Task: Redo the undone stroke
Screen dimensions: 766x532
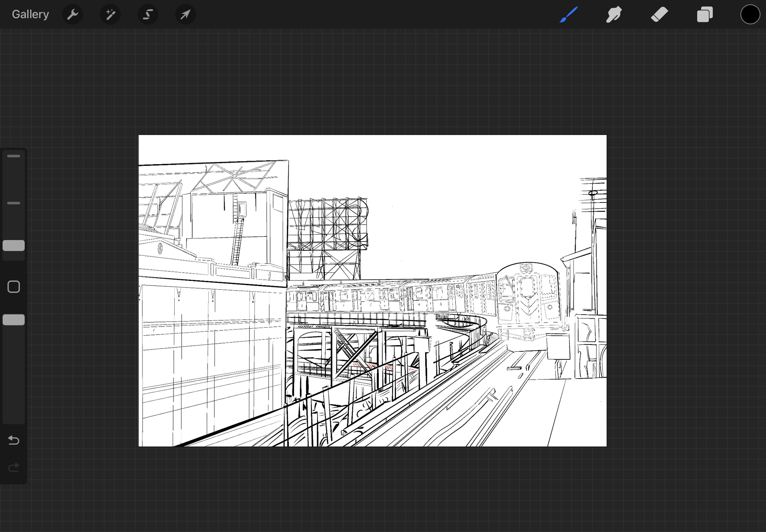Action: tap(14, 468)
